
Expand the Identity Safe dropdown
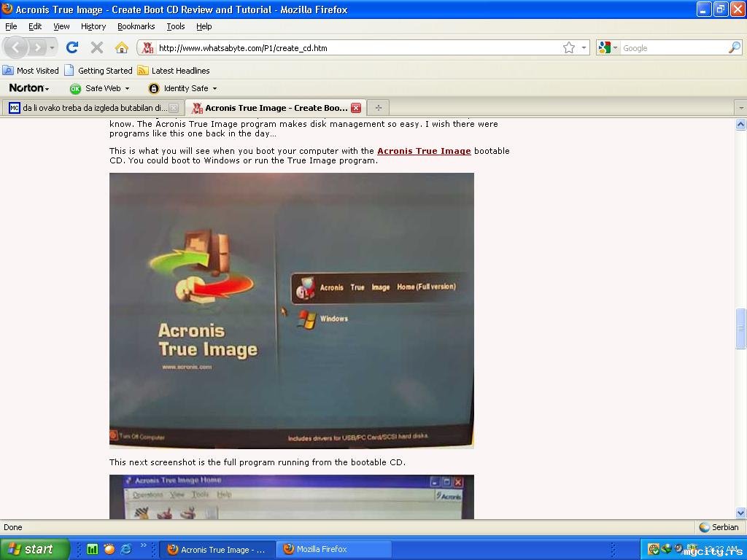pos(214,88)
